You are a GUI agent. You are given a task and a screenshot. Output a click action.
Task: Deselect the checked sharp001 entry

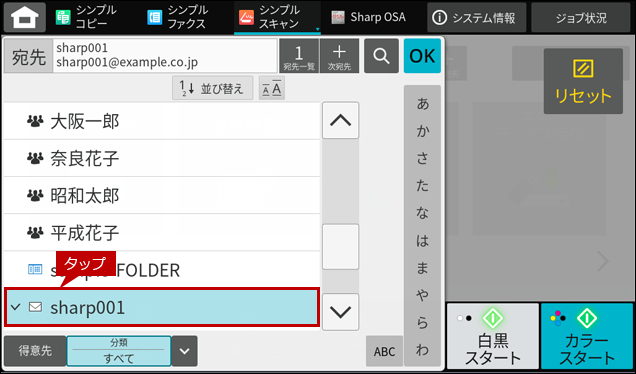coord(162,307)
